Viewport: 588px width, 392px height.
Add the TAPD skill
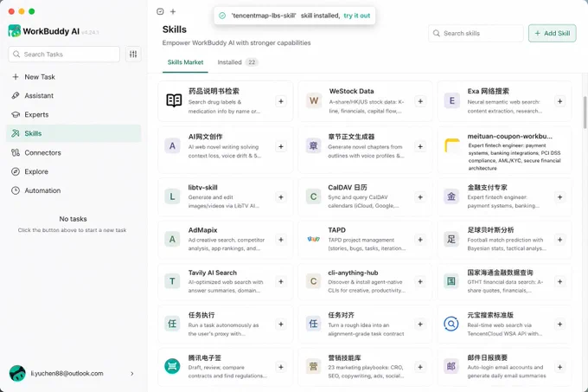click(420, 240)
